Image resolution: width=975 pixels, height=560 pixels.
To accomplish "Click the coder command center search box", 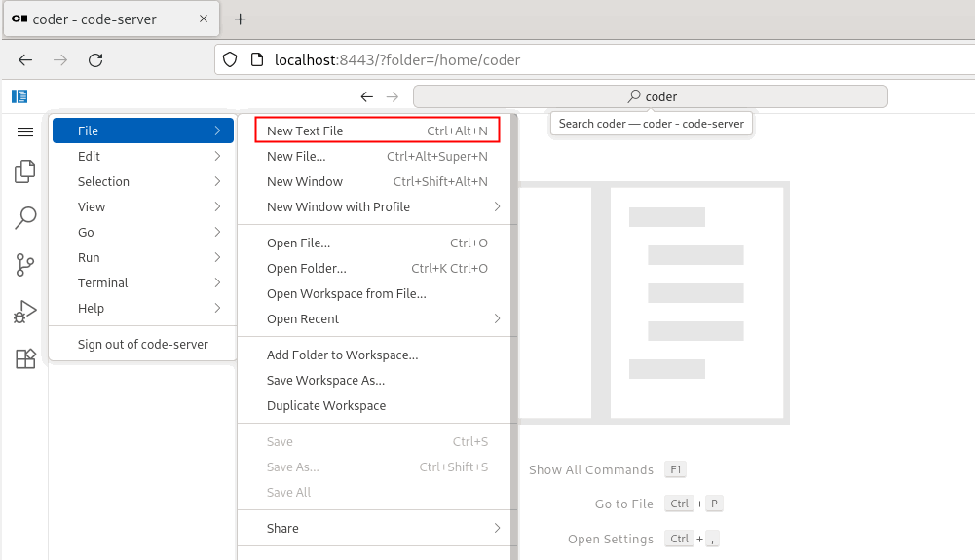I will [651, 96].
